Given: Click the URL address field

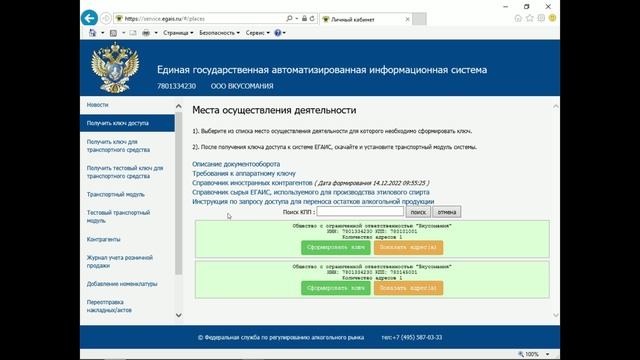Looking at the screenshot, I should [x=200, y=19].
